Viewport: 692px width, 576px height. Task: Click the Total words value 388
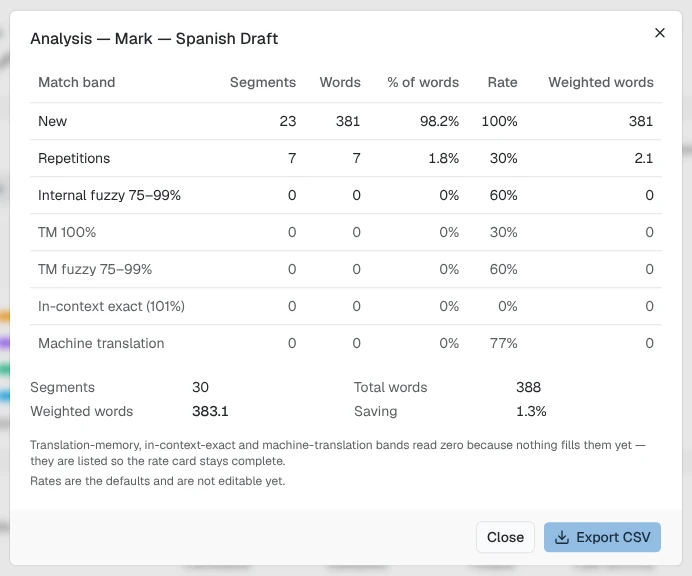pos(529,388)
